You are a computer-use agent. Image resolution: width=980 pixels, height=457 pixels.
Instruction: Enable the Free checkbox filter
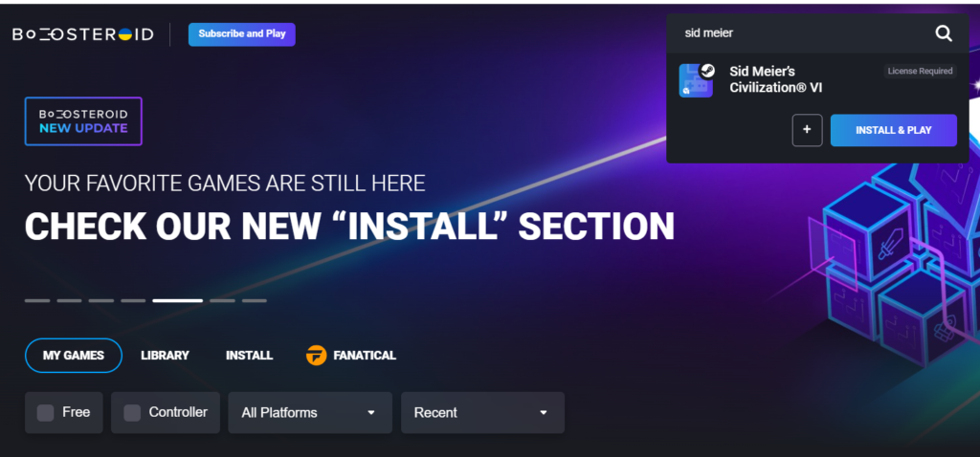[x=45, y=413]
